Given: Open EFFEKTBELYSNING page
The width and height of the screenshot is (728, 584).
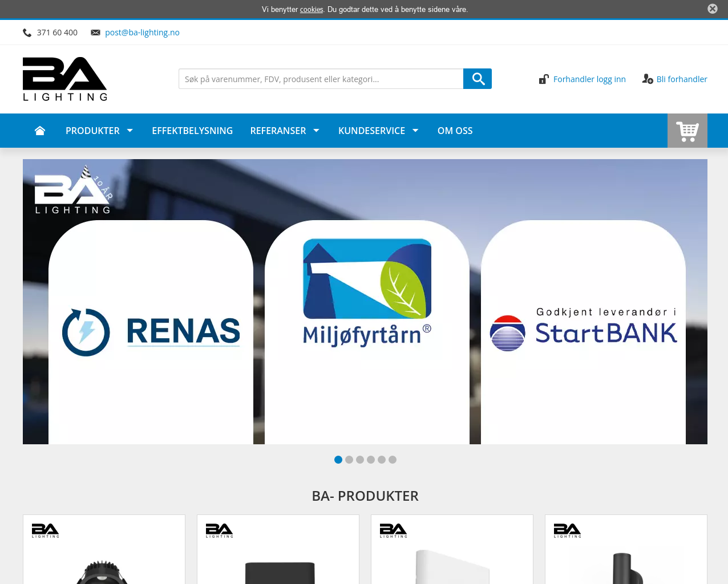Looking at the screenshot, I should 192,131.
